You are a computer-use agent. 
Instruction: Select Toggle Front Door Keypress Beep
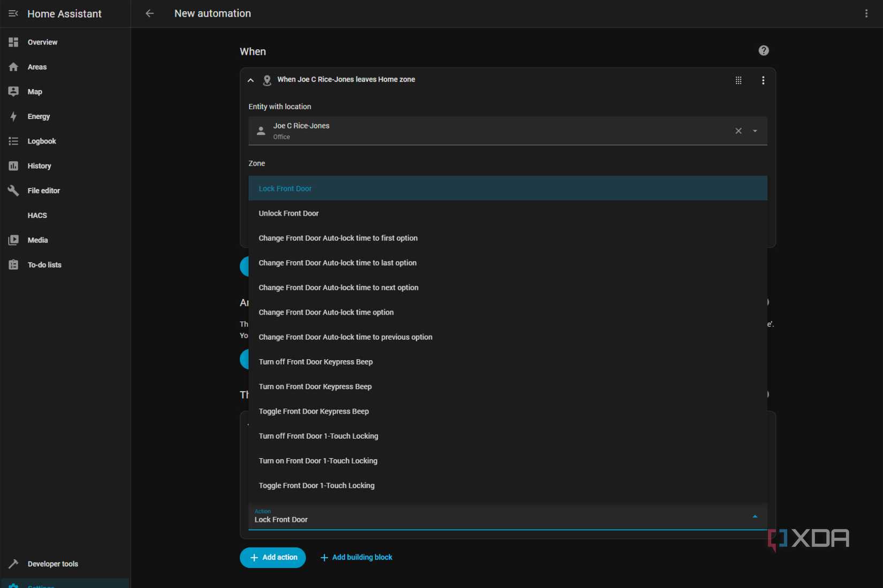pyautogui.click(x=507, y=411)
